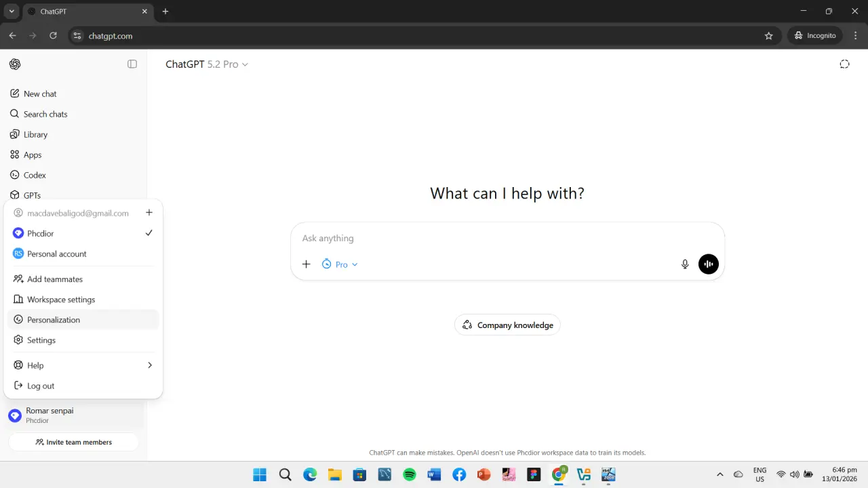Viewport: 868px width, 488px height.
Task: Open Search chats
Action: click(x=73, y=114)
